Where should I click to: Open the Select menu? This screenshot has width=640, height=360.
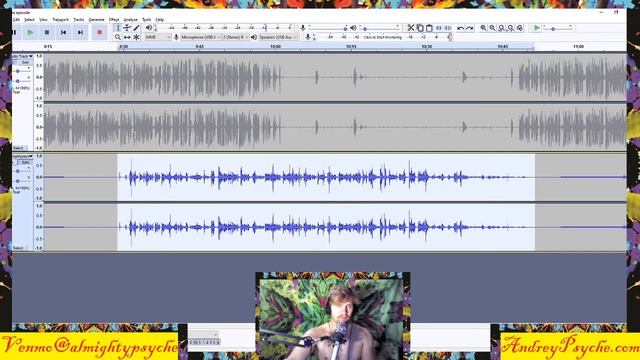pos(29,20)
